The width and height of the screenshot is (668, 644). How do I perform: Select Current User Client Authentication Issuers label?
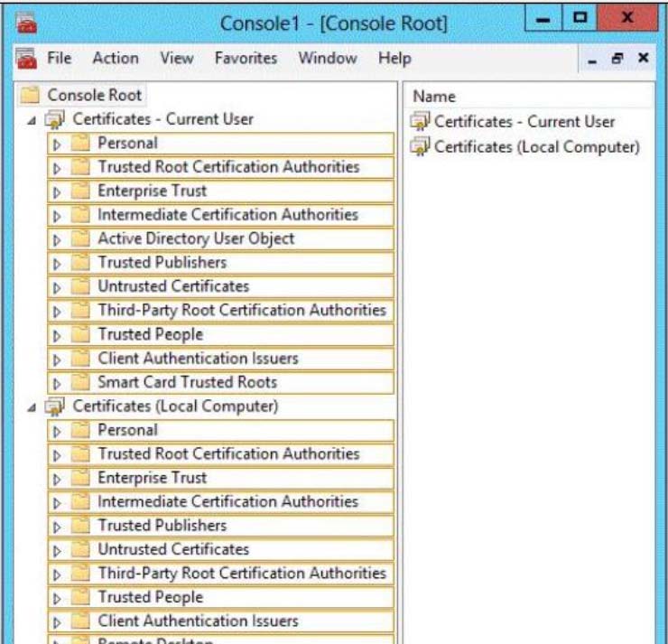point(198,358)
